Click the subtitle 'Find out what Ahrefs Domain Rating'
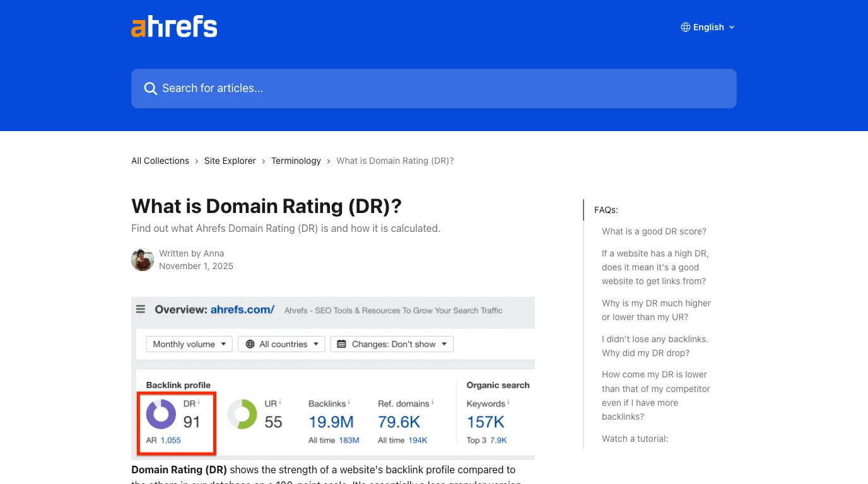The image size is (868, 484). (286, 228)
